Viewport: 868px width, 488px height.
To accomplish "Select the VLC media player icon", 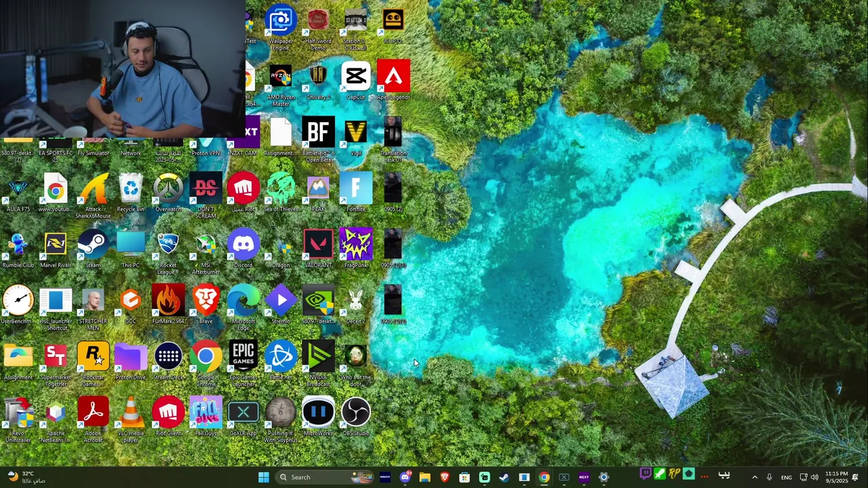I will click(x=130, y=420).
